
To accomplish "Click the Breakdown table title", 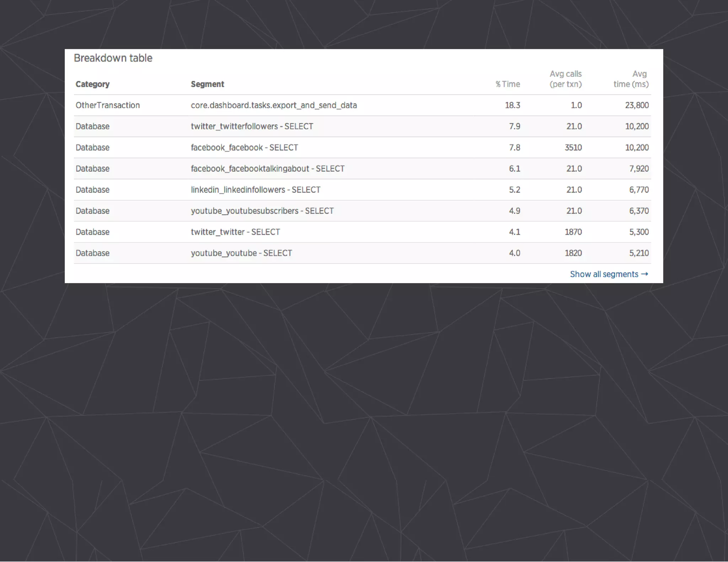I will click(113, 58).
